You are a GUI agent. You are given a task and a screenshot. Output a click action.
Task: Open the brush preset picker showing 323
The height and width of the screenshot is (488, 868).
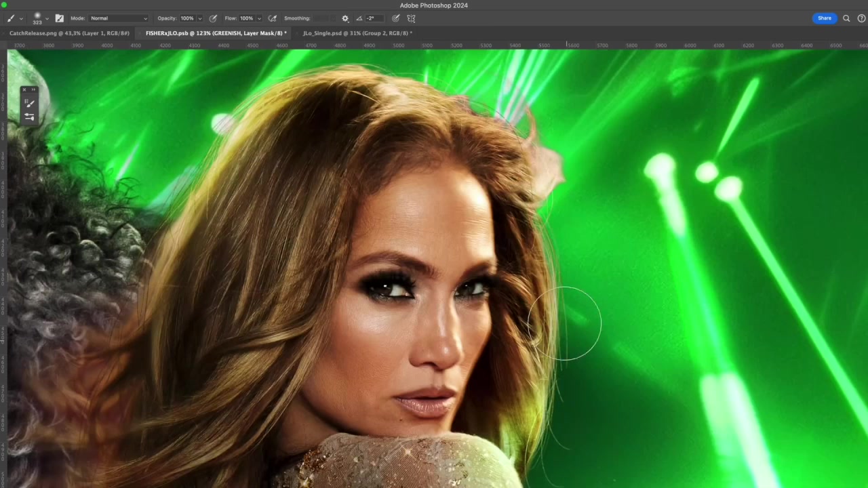[x=37, y=18]
